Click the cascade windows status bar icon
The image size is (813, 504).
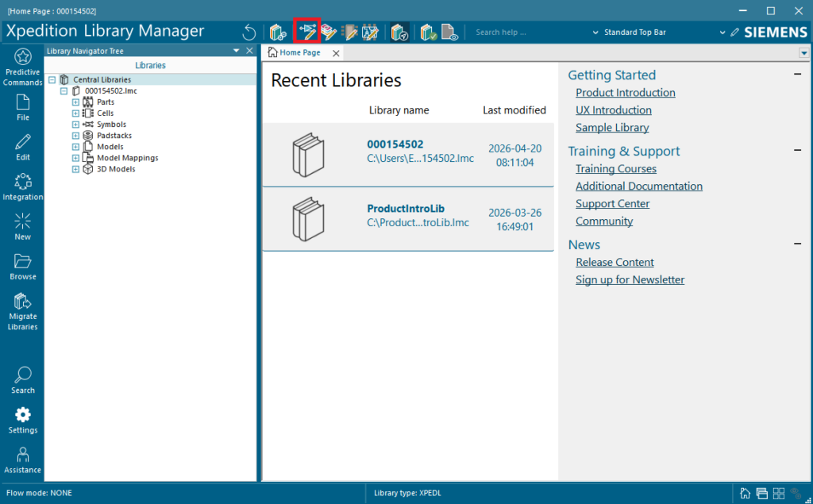(x=762, y=493)
